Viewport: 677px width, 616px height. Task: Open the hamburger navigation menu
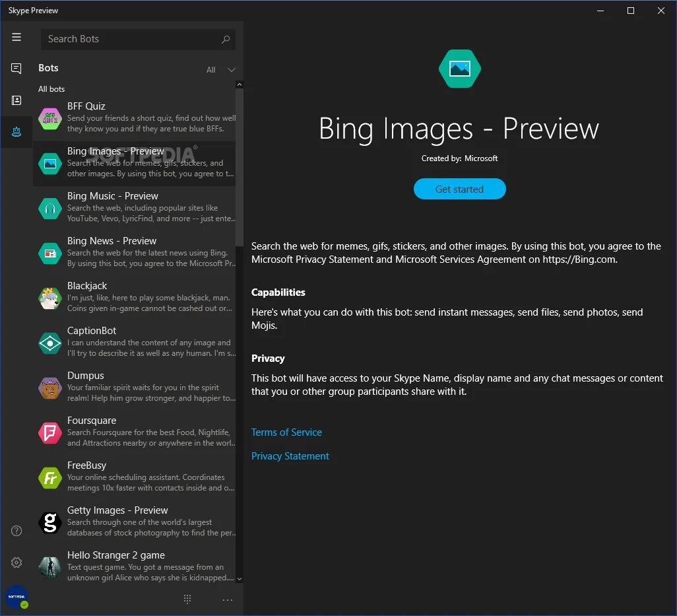pos(16,37)
